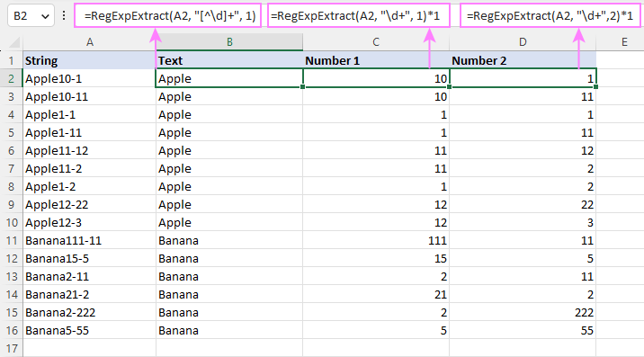Select column C header
This screenshot has height=357, width=644.
[376, 42]
